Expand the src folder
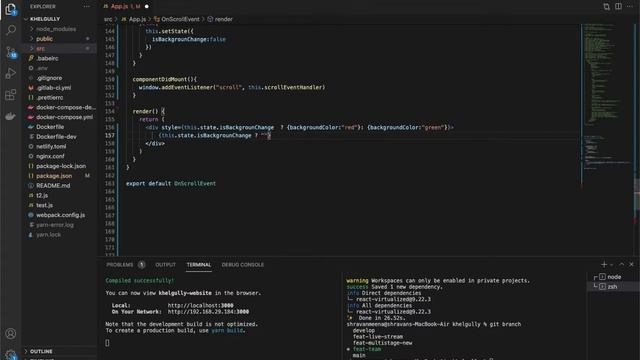Screen dimensions: 640x360 point(40,49)
